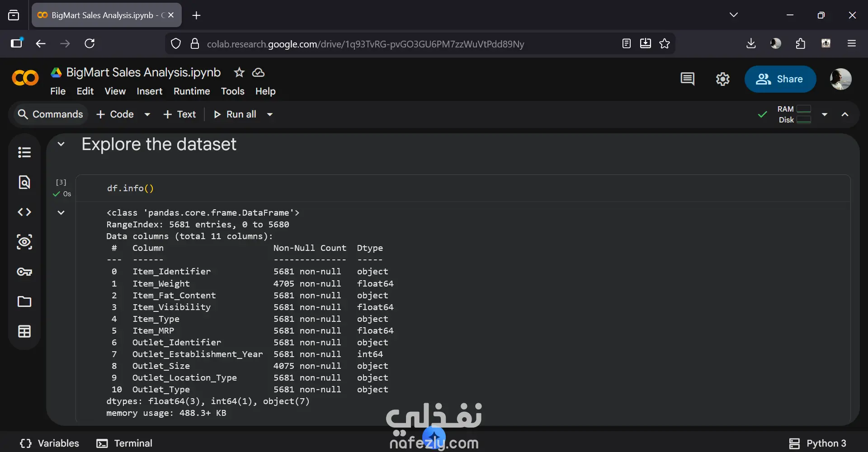Click the RAM usage bar
This screenshot has width=868, height=452.
(x=804, y=109)
